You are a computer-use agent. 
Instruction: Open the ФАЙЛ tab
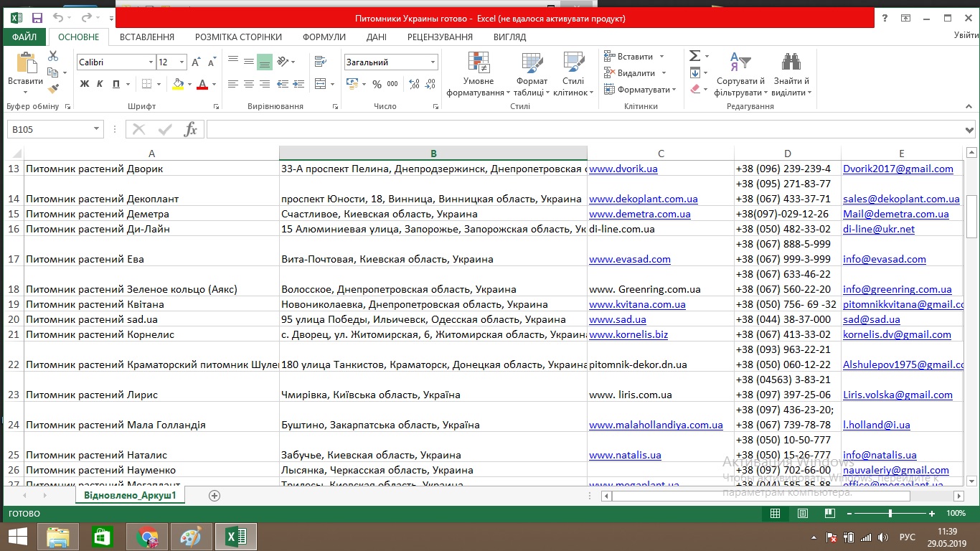click(24, 37)
